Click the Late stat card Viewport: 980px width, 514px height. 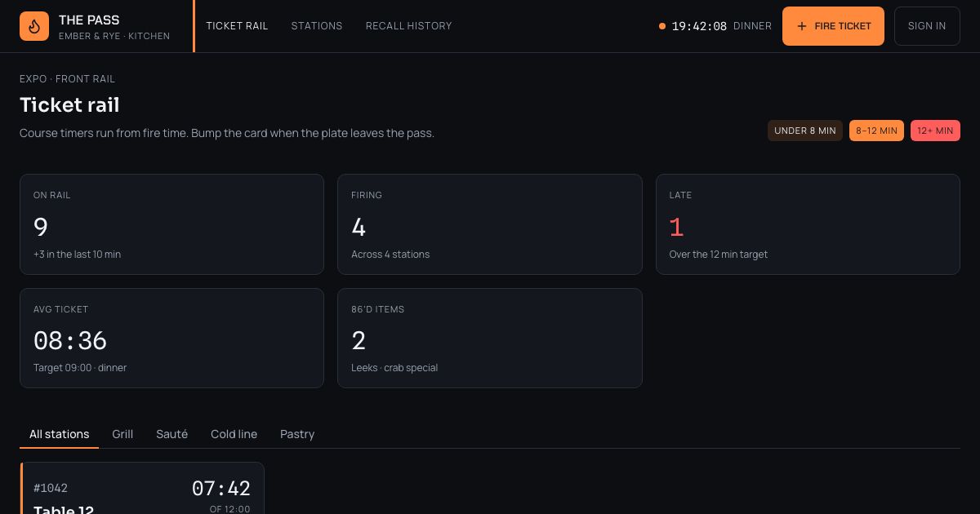(x=808, y=224)
